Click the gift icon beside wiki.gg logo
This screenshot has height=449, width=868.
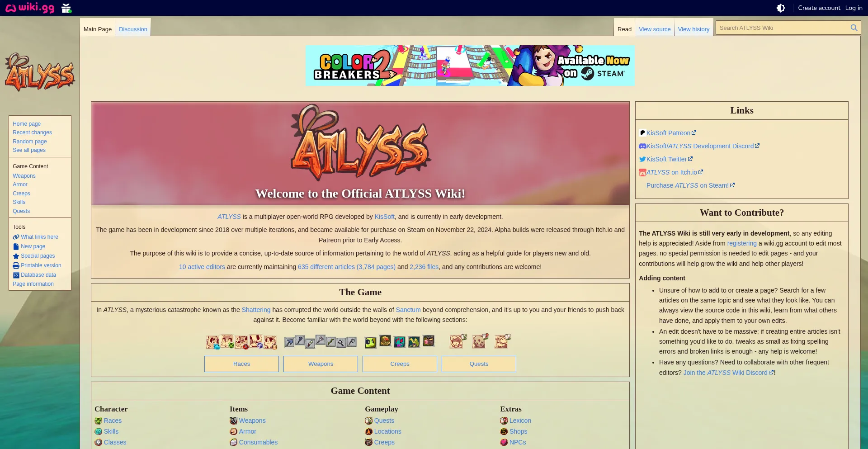pos(66,8)
